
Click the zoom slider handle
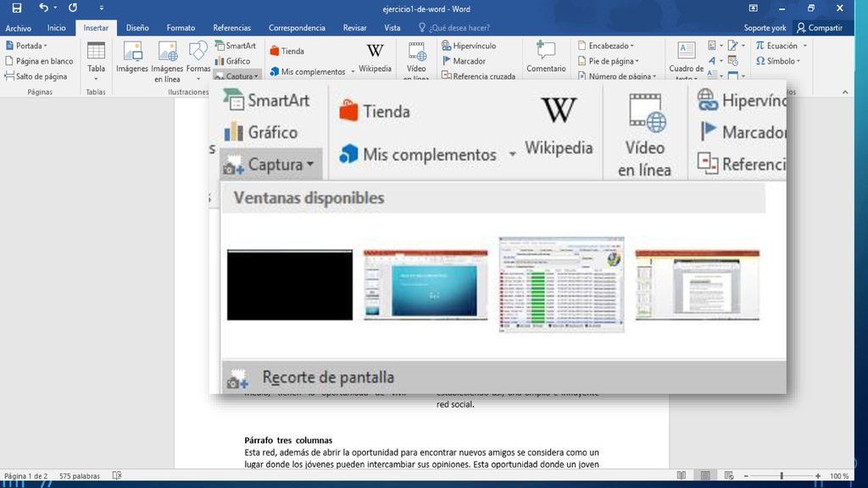(782, 476)
